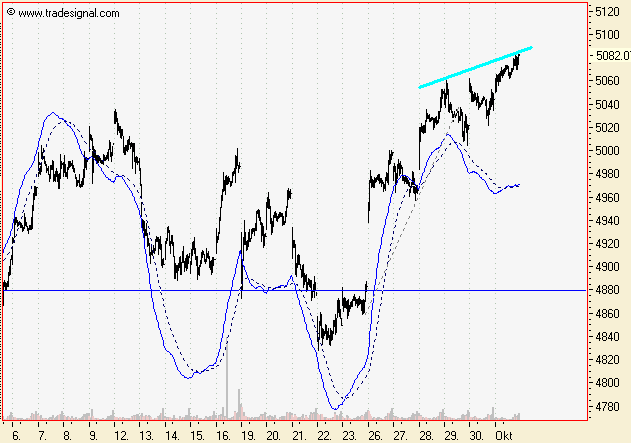Image resolution: width=631 pixels, height=443 pixels.
Task: Click the date label 16. on time axis
Action: click(223, 436)
